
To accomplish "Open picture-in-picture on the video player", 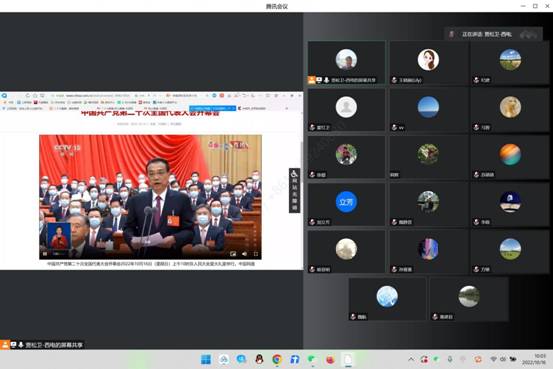I will [x=233, y=254].
